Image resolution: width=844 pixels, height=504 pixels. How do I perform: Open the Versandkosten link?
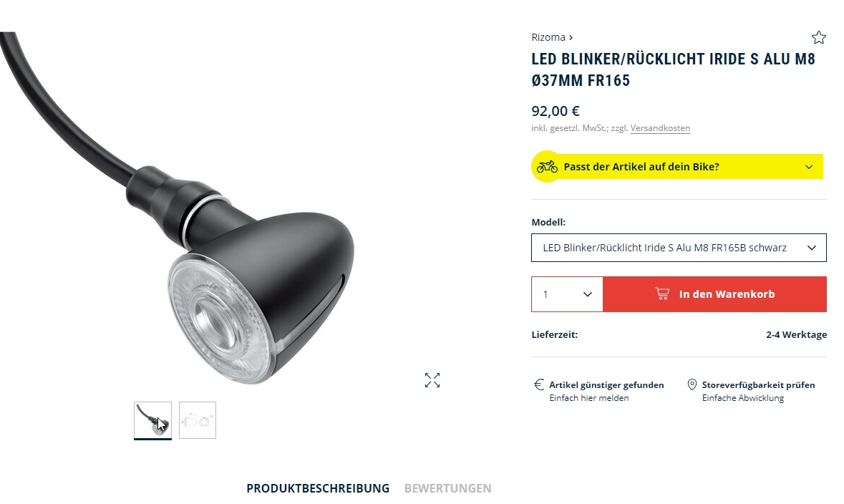pyautogui.click(x=660, y=128)
